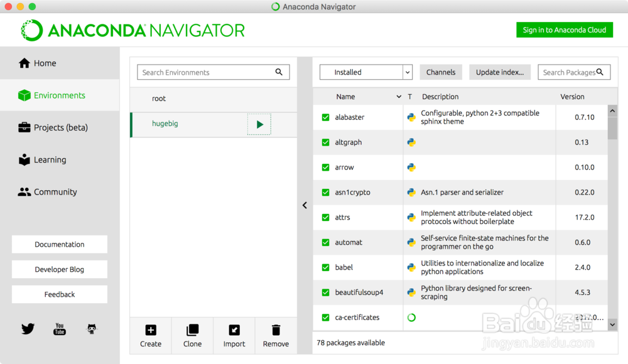Uncheck the alabaster package checkbox
The image size is (628, 364).
click(325, 117)
